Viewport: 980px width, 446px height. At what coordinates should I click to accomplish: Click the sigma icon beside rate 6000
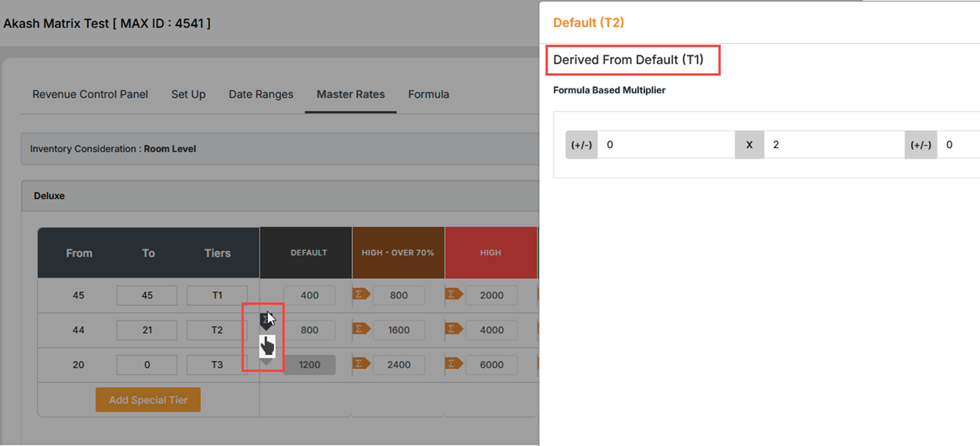(454, 363)
